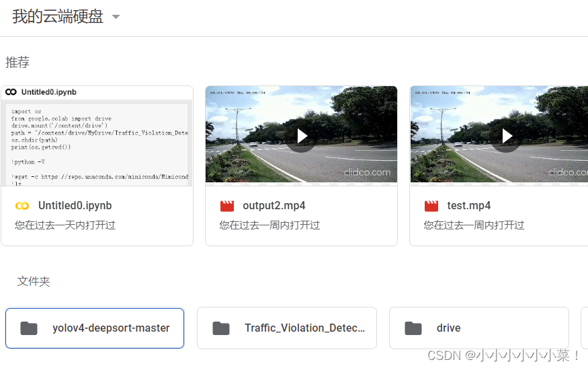Screen dimensions: 588x368
Task: Click the 您在过去一天内打开过 text under Untitled0.ipynb
Action: 65,225
